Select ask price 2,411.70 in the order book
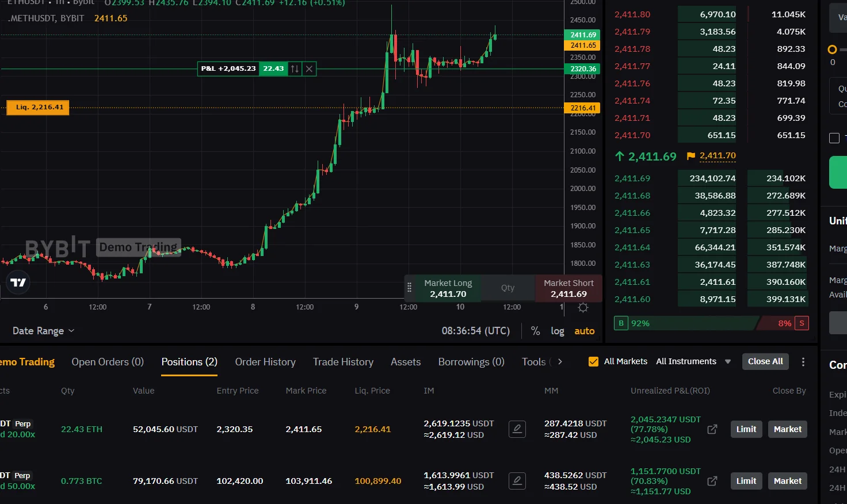 pyautogui.click(x=632, y=135)
